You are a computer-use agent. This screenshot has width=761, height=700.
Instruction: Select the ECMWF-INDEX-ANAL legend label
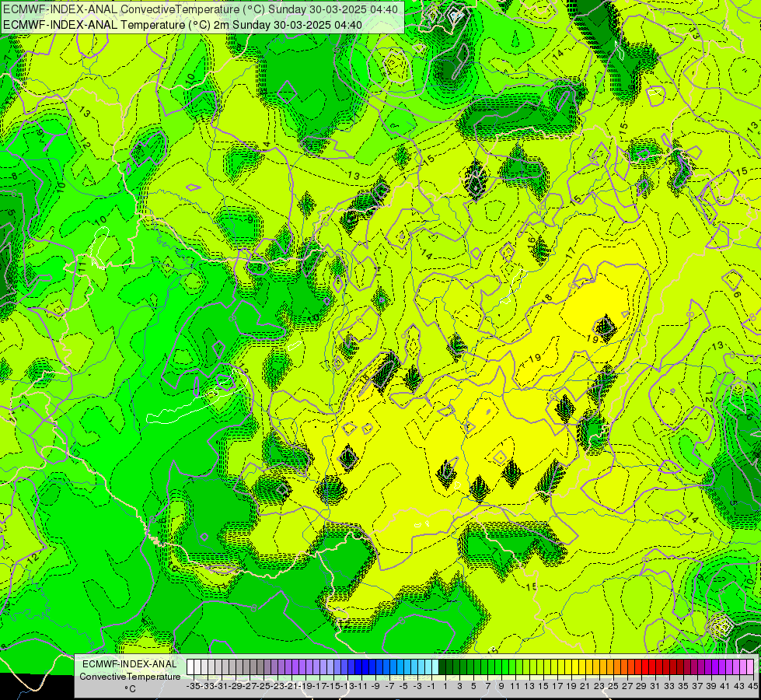130,664
